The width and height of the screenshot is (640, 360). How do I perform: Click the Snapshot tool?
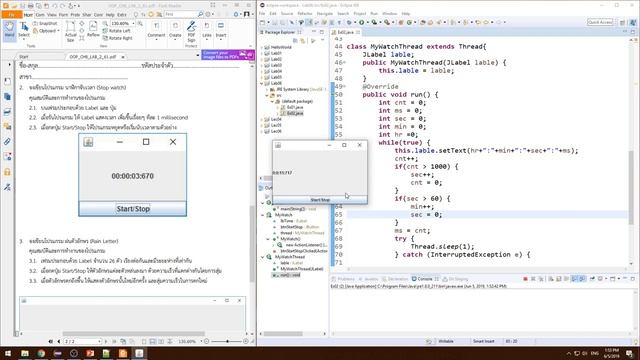(45, 24)
